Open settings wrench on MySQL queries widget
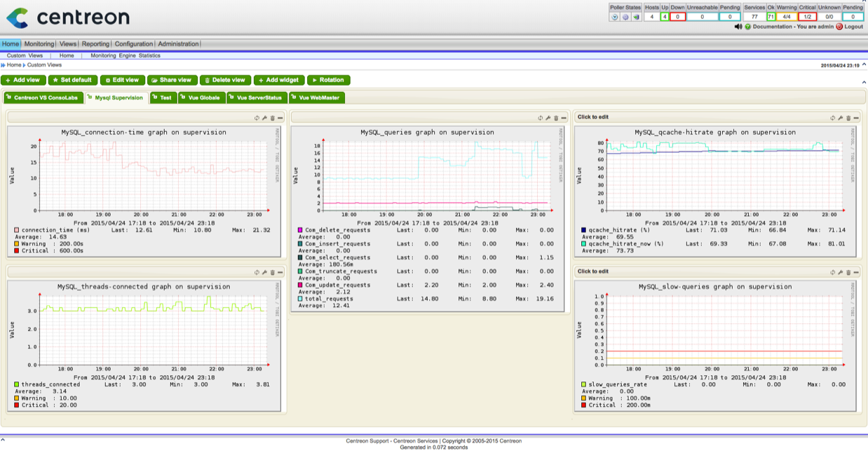The width and height of the screenshot is (868, 453). pos(548,118)
